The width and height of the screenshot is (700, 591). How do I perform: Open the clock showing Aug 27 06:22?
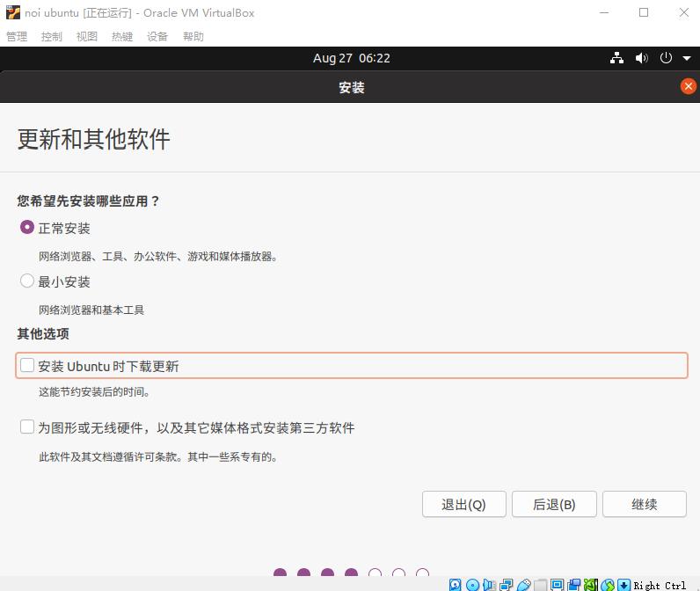point(352,58)
